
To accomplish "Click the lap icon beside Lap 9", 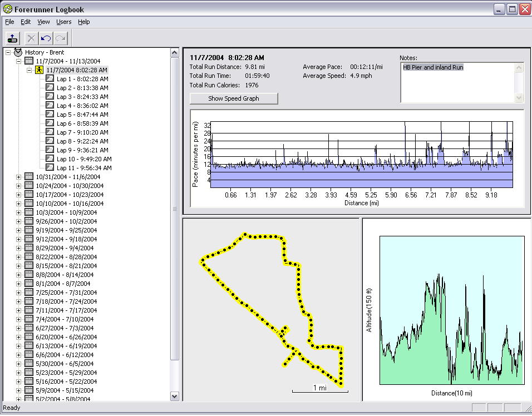I will tap(50, 150).
